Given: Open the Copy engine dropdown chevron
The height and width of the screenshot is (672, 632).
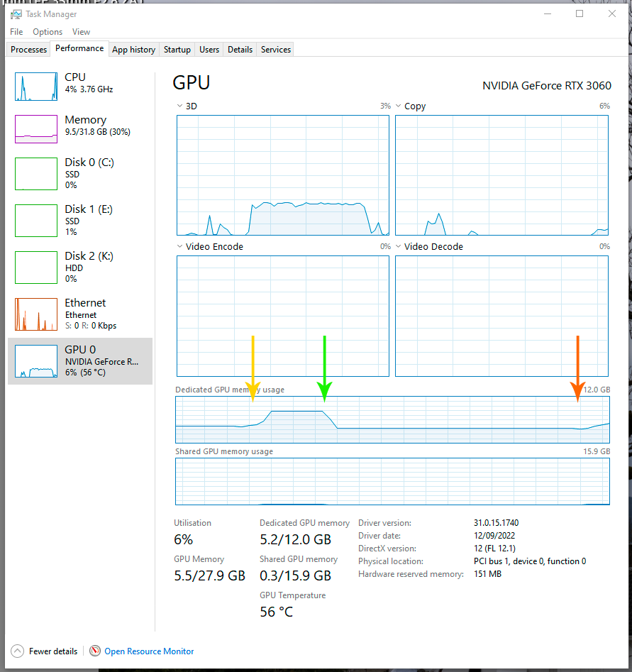Looking at the screenshot, I should coord(398,106).
